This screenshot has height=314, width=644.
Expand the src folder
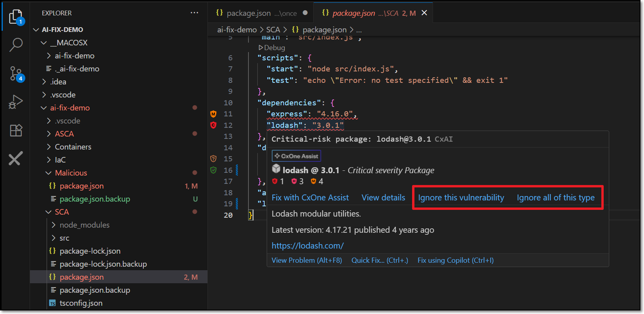pyautogui.click(x=53, y=238)
